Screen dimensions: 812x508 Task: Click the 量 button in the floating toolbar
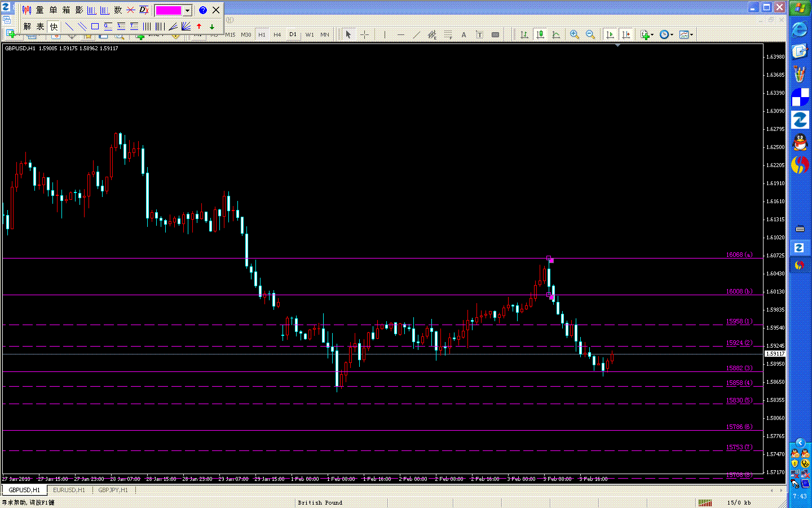pyautogui.click(x=40, y=10)
